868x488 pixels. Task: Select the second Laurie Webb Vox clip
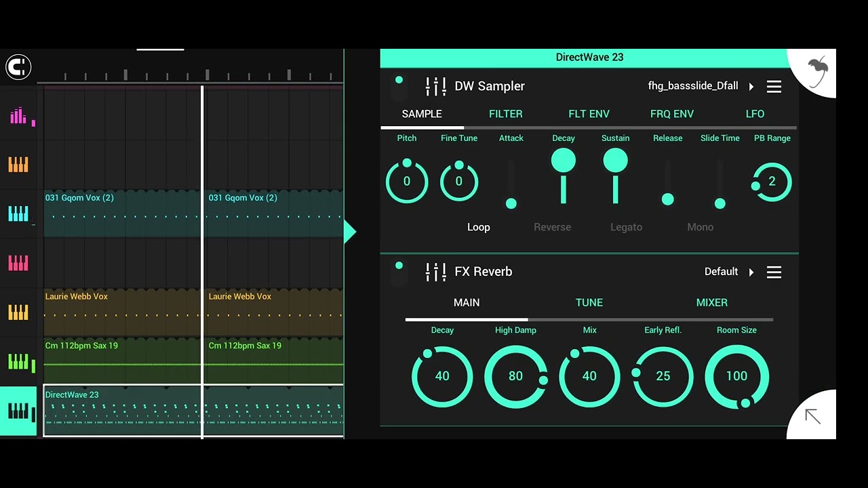(x=274, y=312)
